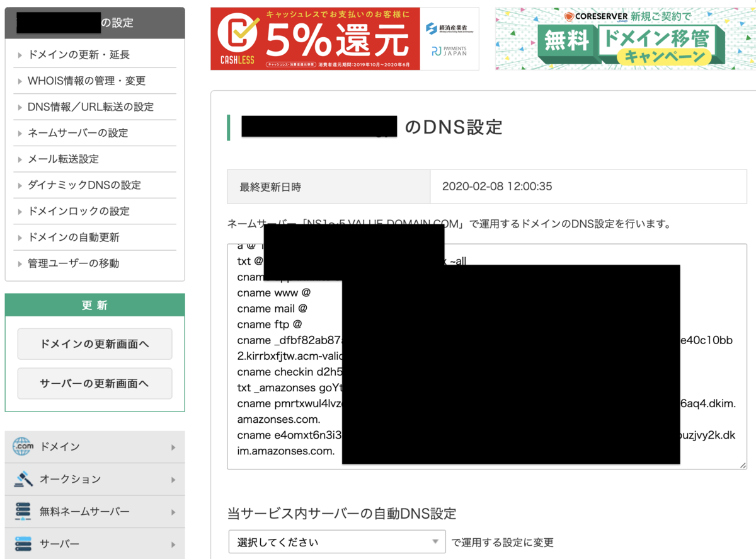Click the .com globe domain icon
This screenshot has height=559, width=756.
(23, 447)
